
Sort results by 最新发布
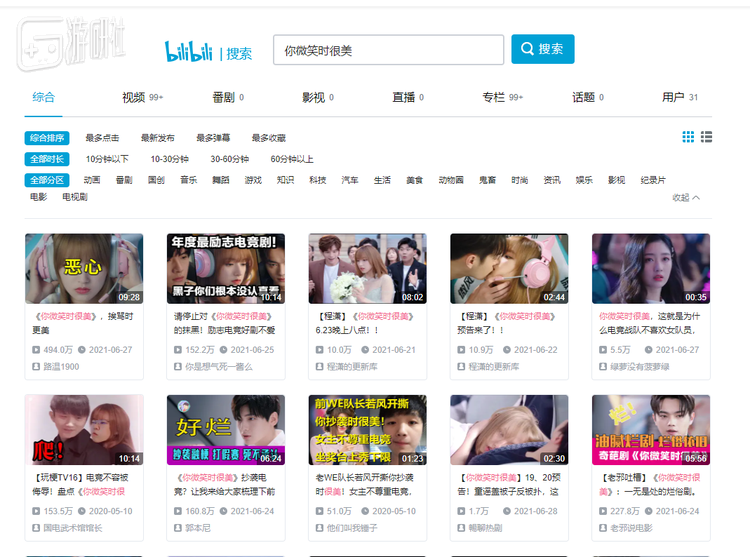(x=157, y=138)
